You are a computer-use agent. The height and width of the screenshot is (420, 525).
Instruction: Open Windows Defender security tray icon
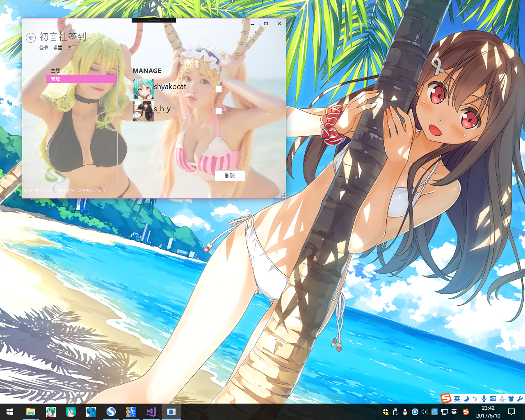pos(386,412)
